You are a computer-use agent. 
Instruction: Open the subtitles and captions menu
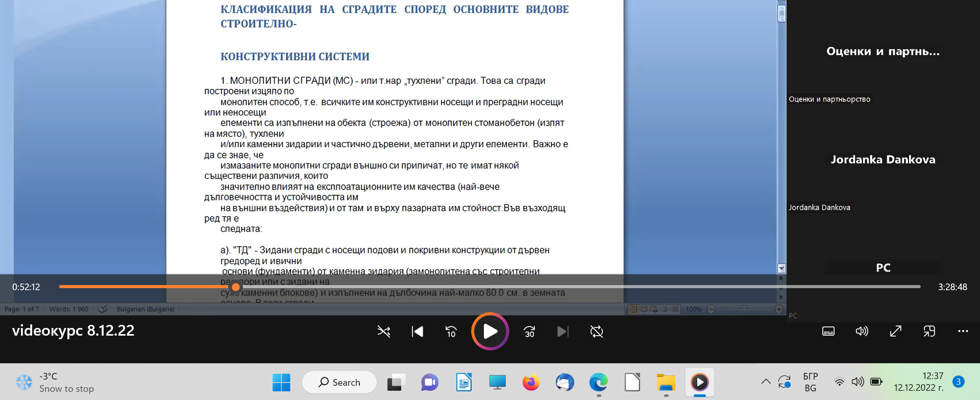[x=828, y=331]
